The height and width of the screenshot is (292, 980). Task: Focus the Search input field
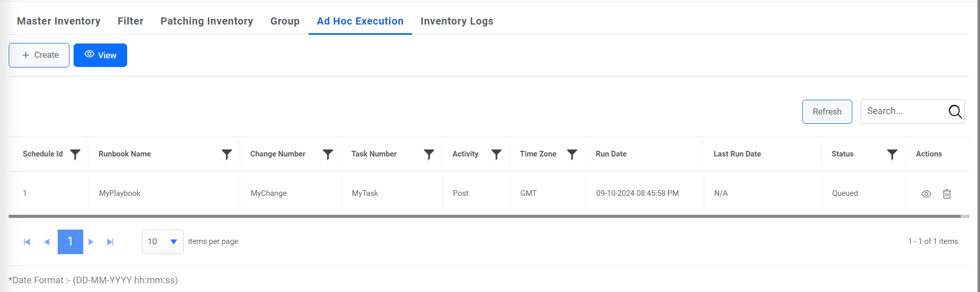tap(902, 111)
